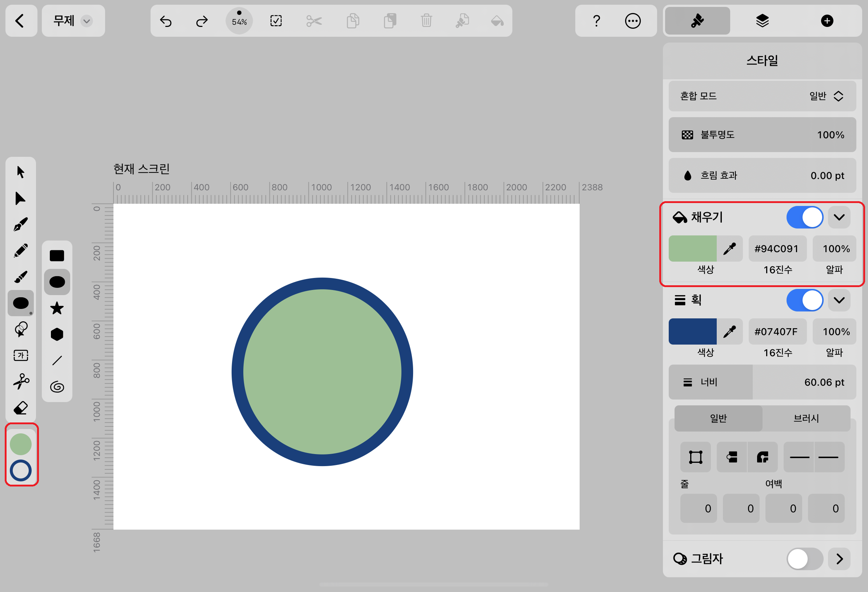This screenshot has width=868, height=592.
Task: Pick the Spiral shape tool
Action: [x=57, y=386]
